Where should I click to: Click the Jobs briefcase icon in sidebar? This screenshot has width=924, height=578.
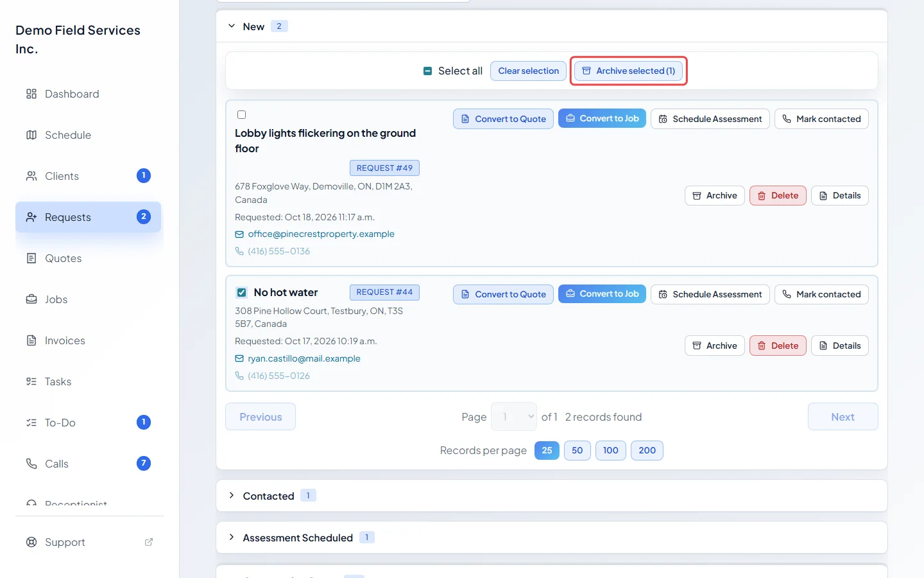[x=31, y=299]
